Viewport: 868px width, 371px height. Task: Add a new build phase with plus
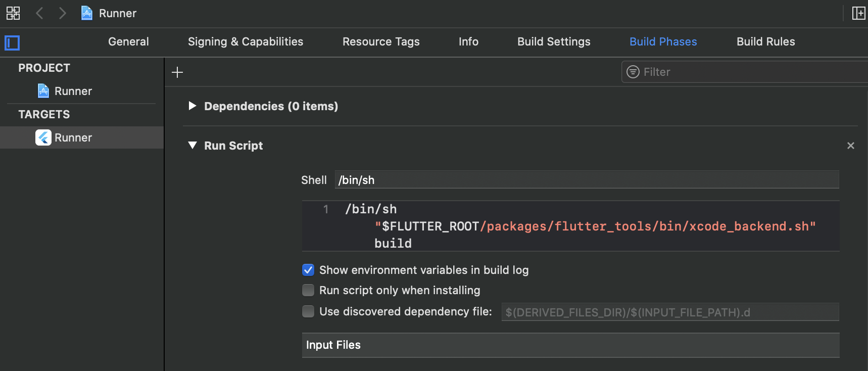(x=177, y=72)
